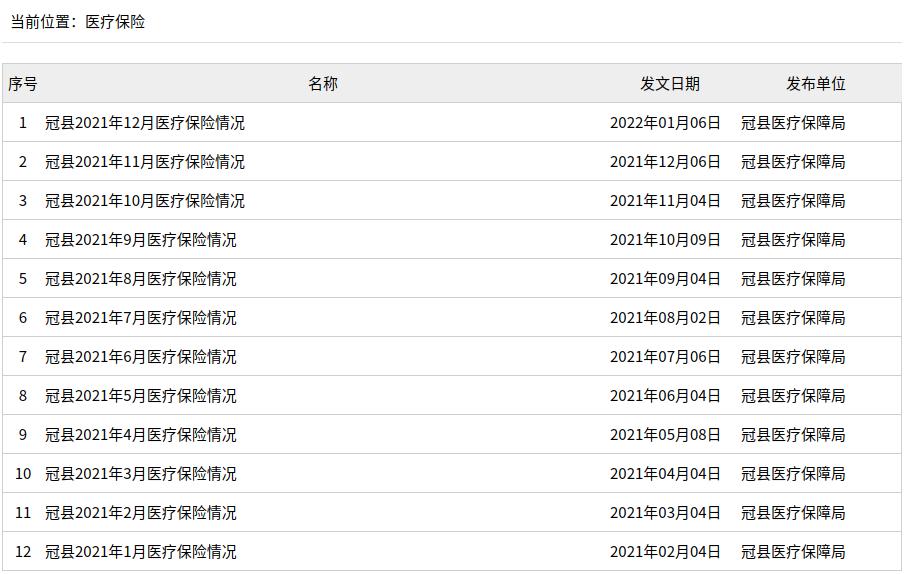Open 冠县2021年2月医疗保险情况 link
Screen dimensions: 910x574
140,513
